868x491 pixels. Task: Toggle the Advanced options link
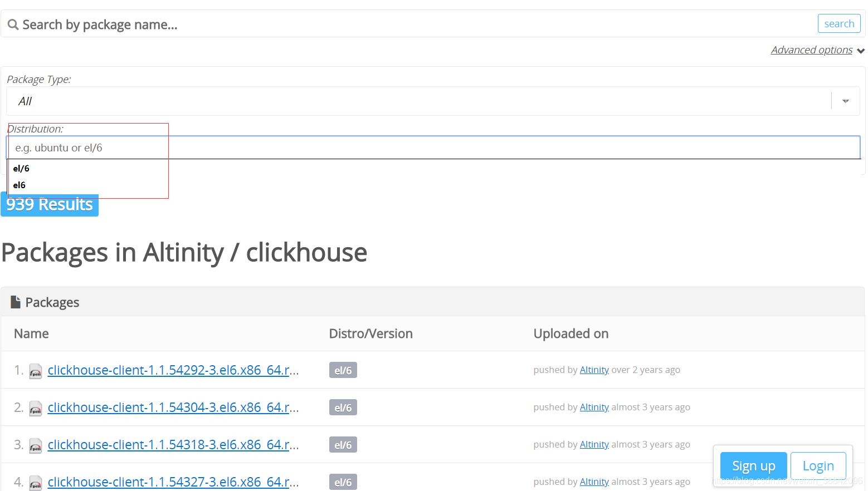812,50
